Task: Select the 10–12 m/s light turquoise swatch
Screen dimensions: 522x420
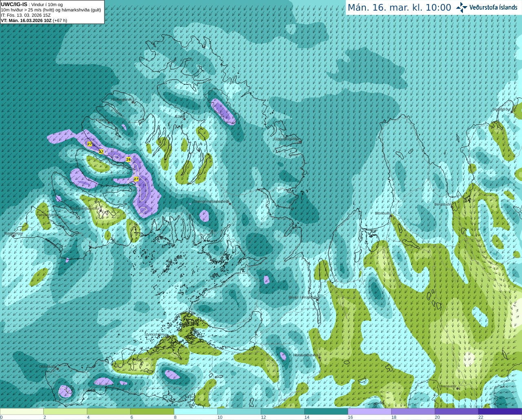Action: 239,411
